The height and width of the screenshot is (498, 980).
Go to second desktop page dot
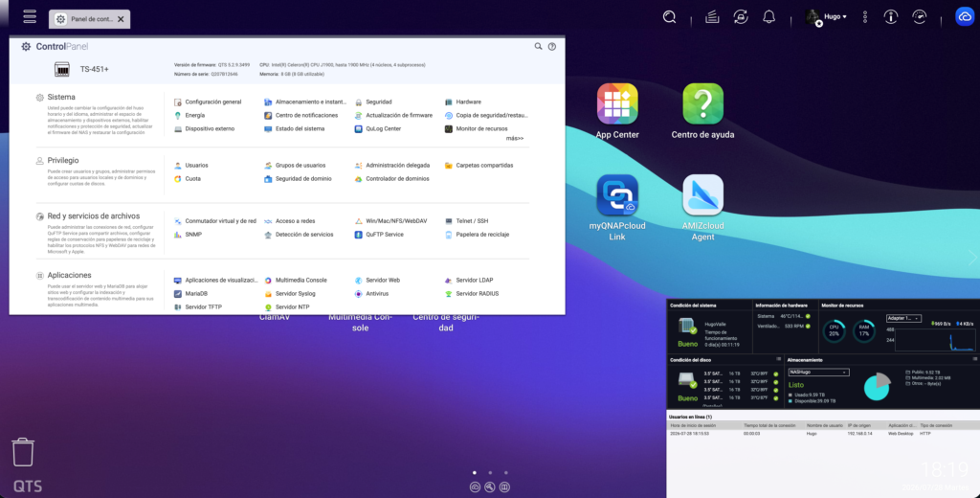click(x=490, y=473)
